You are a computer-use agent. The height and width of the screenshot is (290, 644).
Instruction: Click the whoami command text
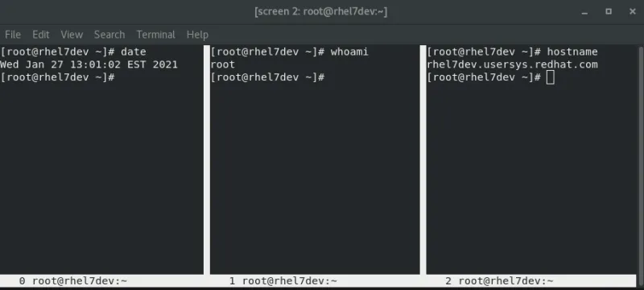pyautogui.click(x=349, y=52)
